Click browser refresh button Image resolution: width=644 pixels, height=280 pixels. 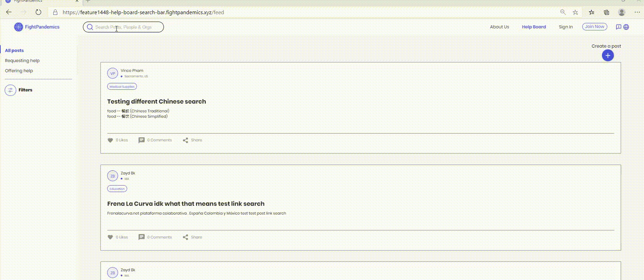point(38,12)
